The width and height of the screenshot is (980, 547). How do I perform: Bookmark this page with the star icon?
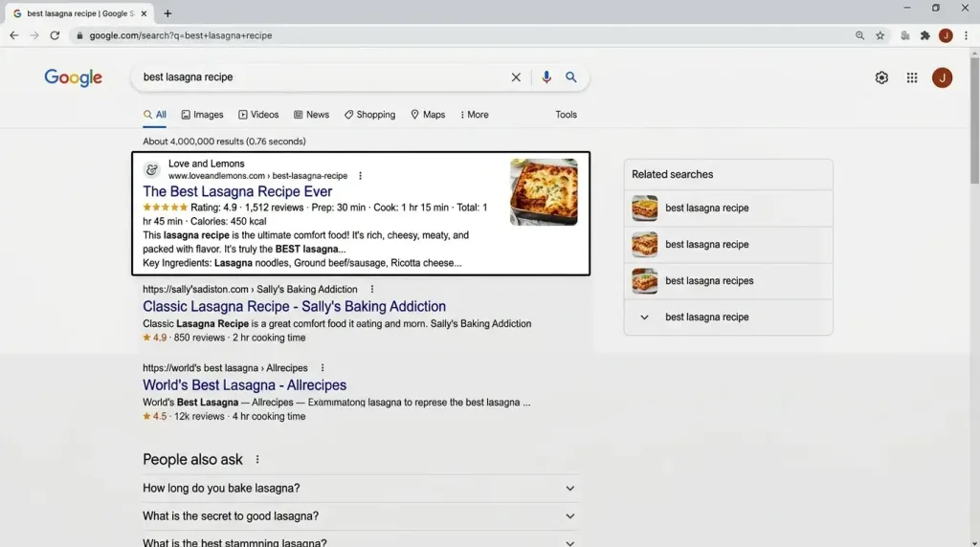click(x=880, y=35)
